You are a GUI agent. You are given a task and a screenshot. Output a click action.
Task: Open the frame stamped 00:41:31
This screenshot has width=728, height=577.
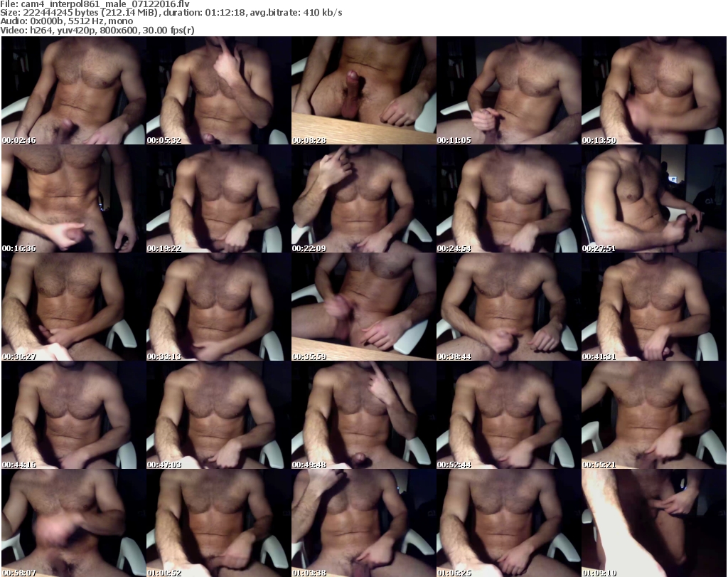(x=654, y=307)
